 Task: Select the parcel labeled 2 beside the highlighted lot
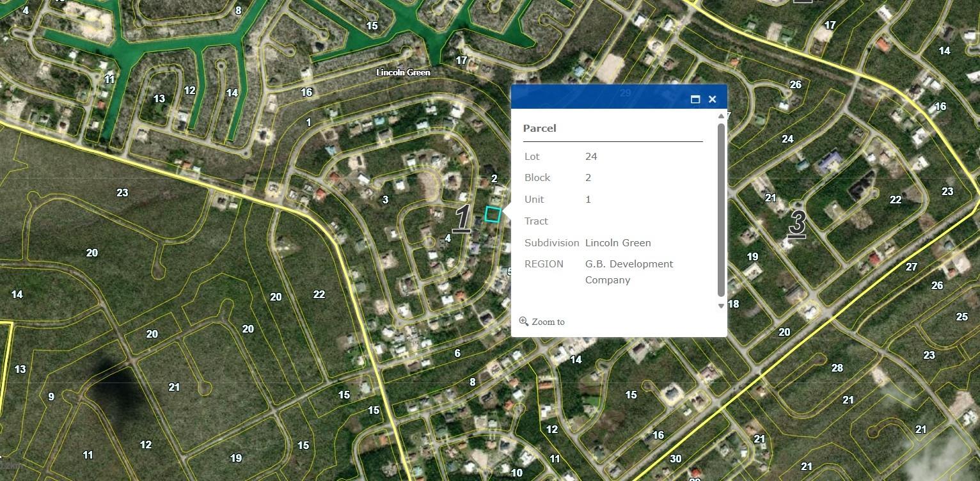tap(494, 179)
